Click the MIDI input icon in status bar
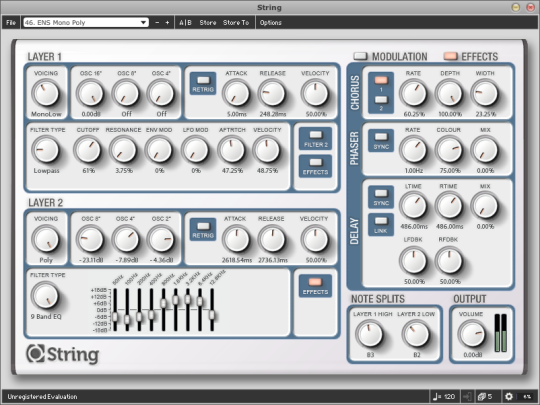Screen dimensions: 540x405 467,396
